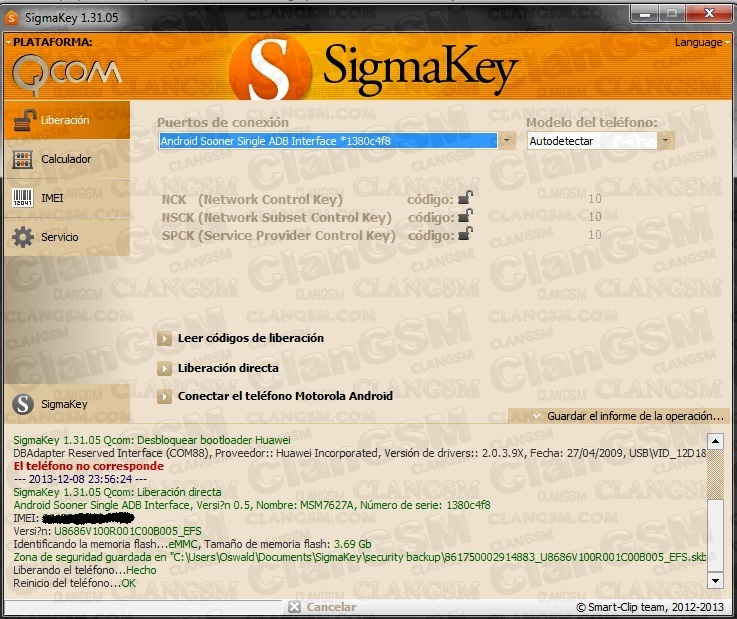The height and width of the screenshot is (619, 737).
Task: Click the Smart-Clip team copyright text
Action: click(650, 607)
